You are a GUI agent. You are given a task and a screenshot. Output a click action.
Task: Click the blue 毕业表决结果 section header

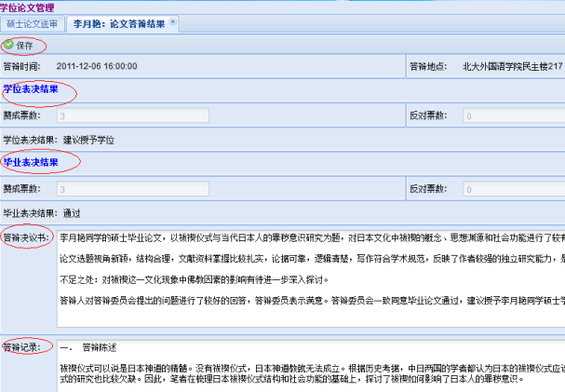tap(30, 163)
